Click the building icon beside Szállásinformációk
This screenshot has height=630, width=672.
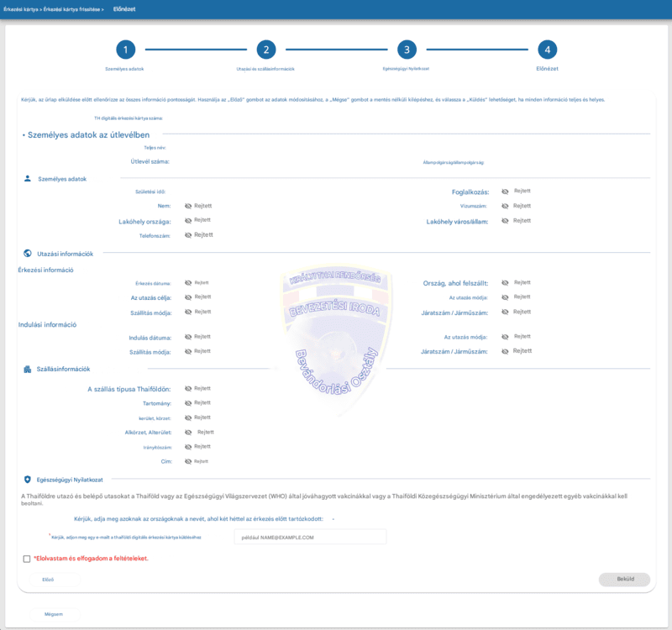click(28, 369)
